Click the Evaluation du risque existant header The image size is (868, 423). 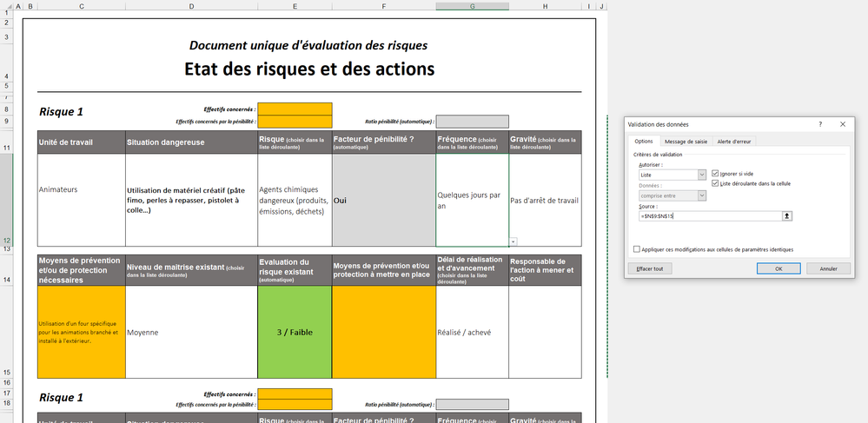(295, 270)
